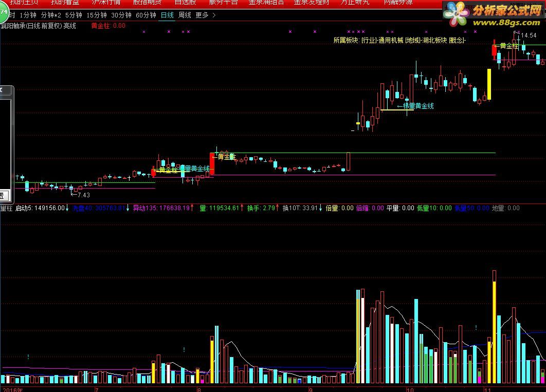Click the green 低量10: 0.00 value
This screenshot has height=392, width=546.
pyautogui.click(x=434, y=208)
